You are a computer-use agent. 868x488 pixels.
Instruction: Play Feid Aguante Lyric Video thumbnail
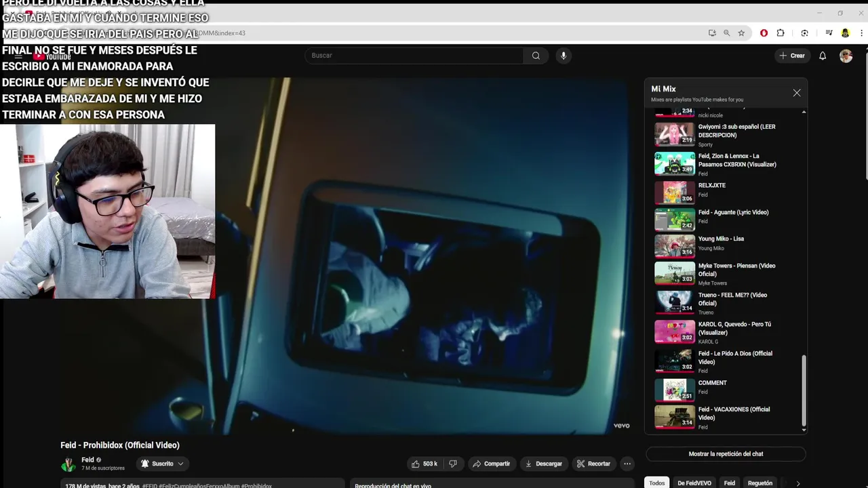675,219
